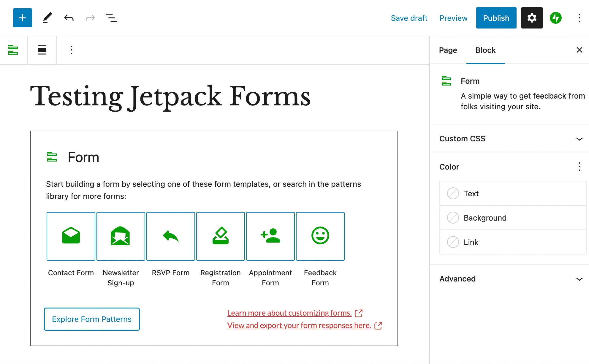Switch to the Page tab
This screenshot has width=589, height=364.
tap(448, 50)
